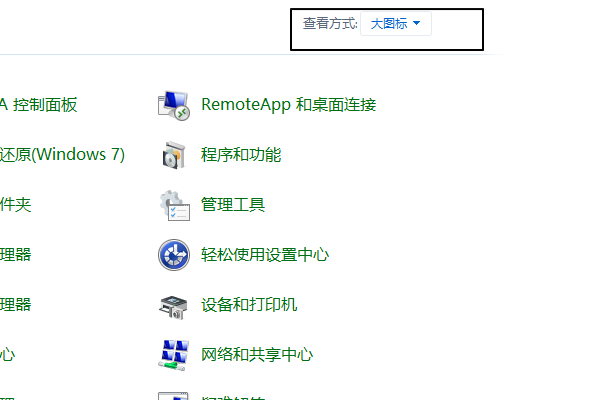Click the truncated 控制面板 item on the left
600x400 pixels.
[38, 104]
